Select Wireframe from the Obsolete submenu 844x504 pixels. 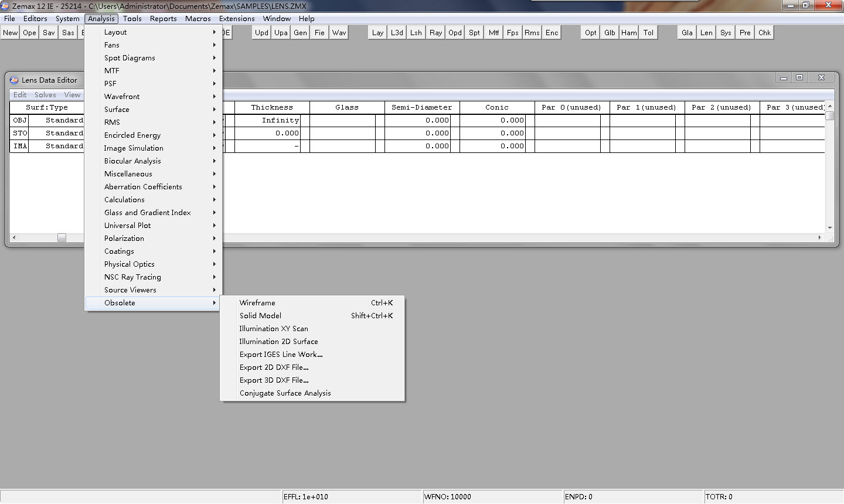coord(312,303)
